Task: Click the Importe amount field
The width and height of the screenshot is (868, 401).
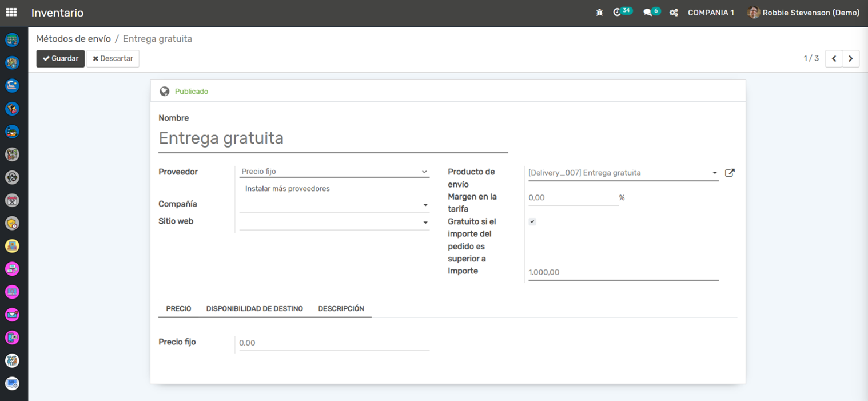Action: [622, 272]
